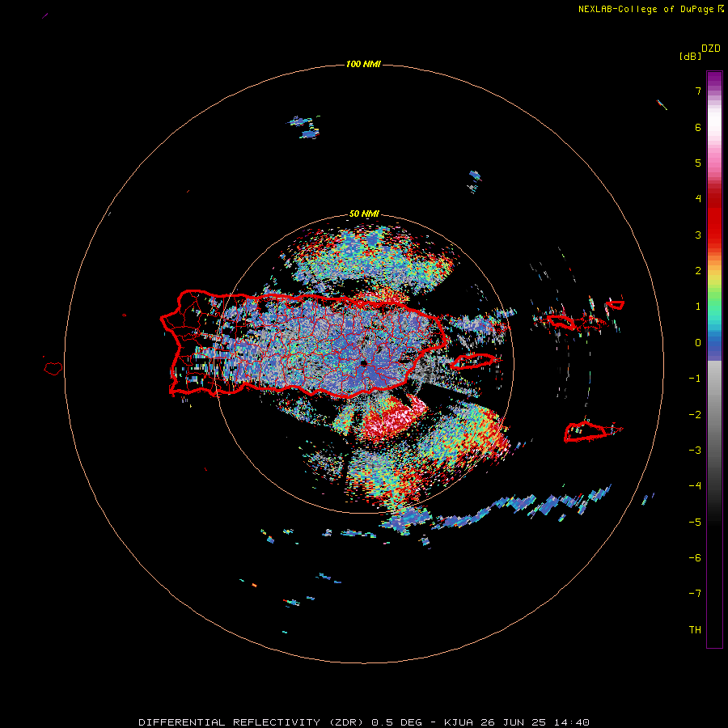
Task: Click the red 3 dB color band
Action: [714, 227]
